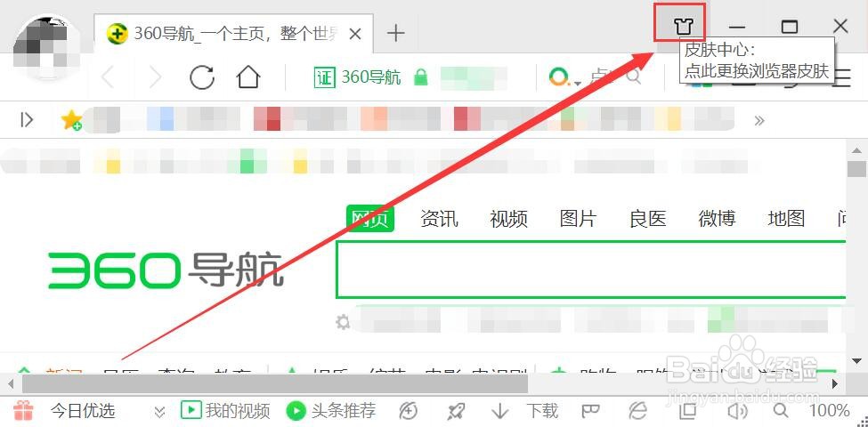Click the back navigation arrow

click(x=109, y=77)
